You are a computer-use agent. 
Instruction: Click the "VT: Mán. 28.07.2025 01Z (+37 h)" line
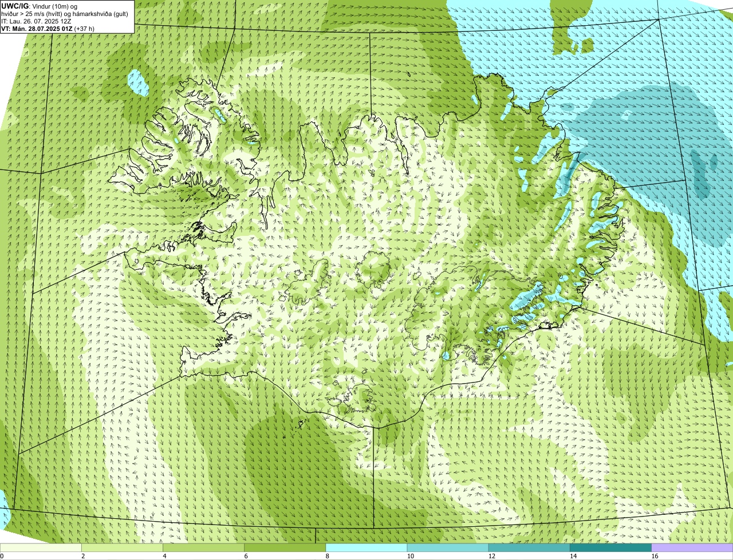coord(48,29)
